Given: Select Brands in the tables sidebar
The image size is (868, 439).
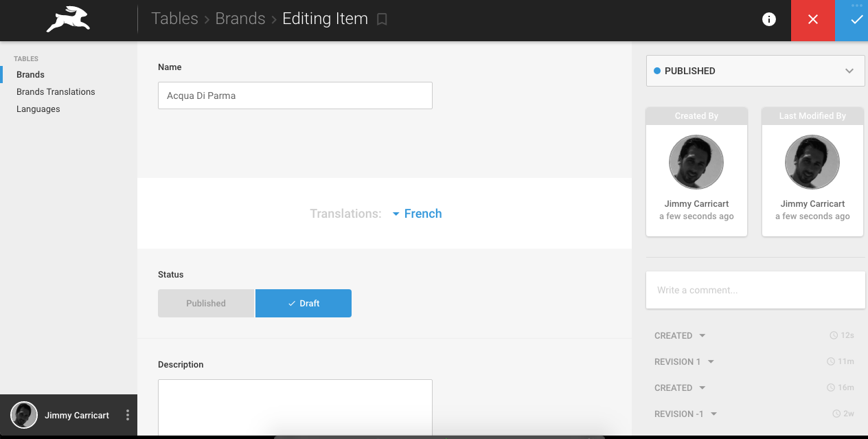Looking at the screenshot, I should 30,74.
